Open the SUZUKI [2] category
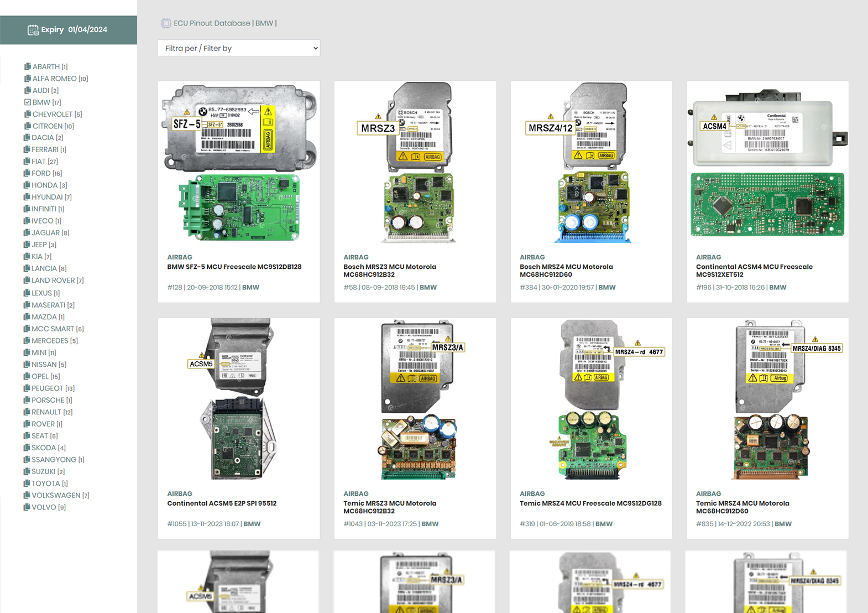Viewport: 868px width, 613px height. pos(44,471)
